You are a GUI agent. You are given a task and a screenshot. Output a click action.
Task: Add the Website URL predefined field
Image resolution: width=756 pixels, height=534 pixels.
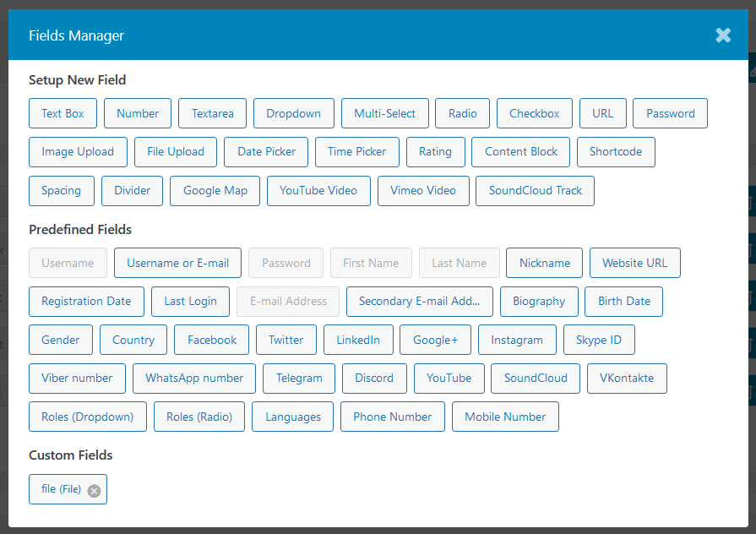635,263
